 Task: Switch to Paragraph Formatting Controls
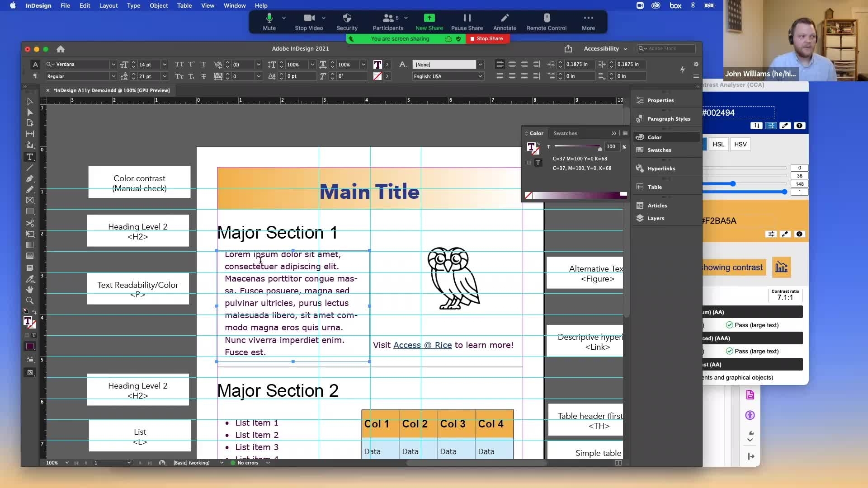(35, 76)
